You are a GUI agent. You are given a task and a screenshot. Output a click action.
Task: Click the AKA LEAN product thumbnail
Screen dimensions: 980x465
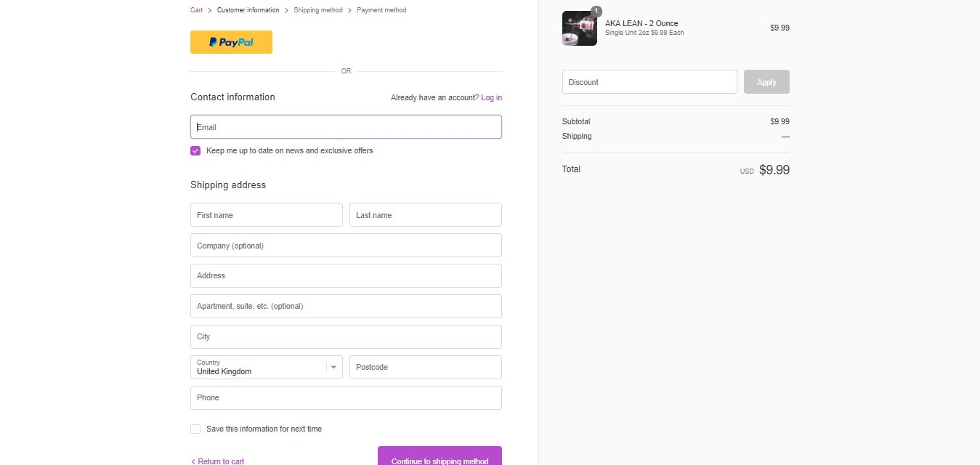(580, 28)
